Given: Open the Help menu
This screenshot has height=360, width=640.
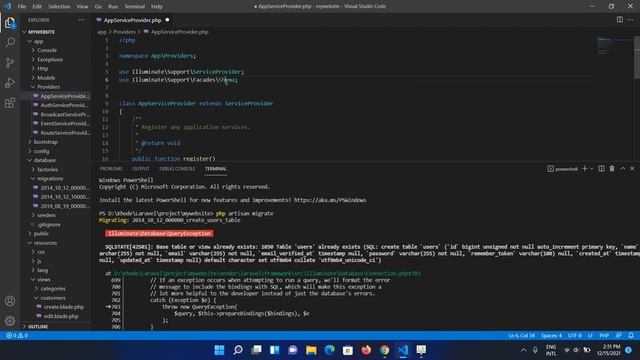Looking at the screenshot, I should [157, 7].
